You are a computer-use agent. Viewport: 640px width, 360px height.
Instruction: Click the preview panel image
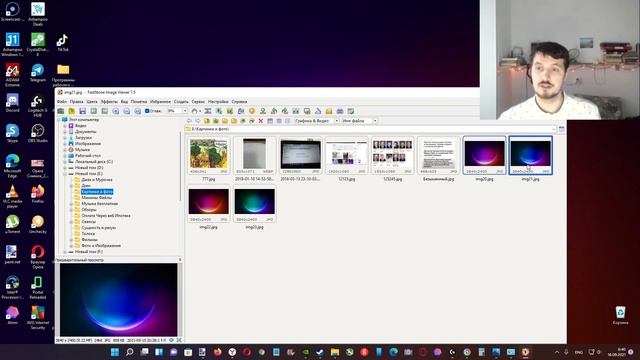[x=119, y=300]
